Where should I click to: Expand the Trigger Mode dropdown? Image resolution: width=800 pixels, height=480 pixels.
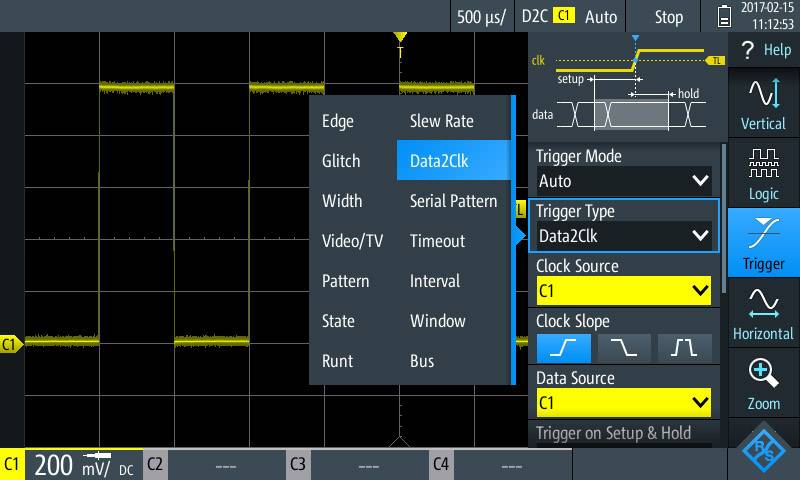tap(624, 181)
